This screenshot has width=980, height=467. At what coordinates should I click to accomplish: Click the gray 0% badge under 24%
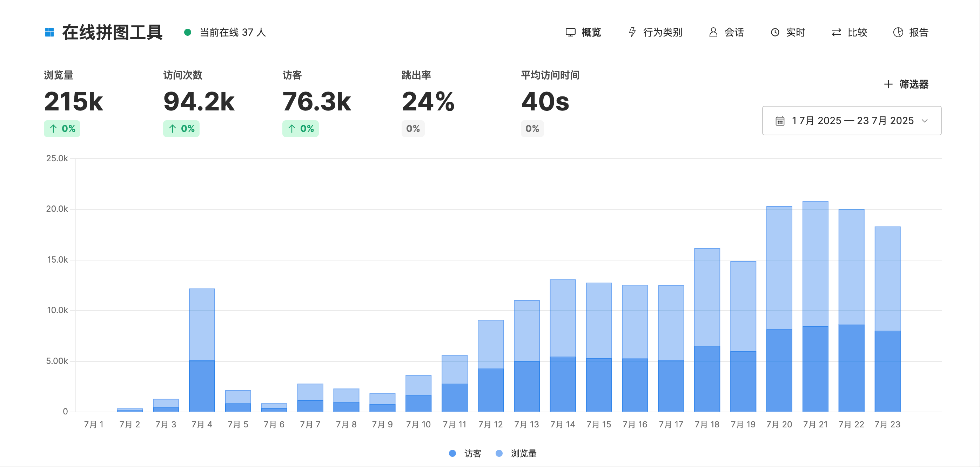coord(413,129)
